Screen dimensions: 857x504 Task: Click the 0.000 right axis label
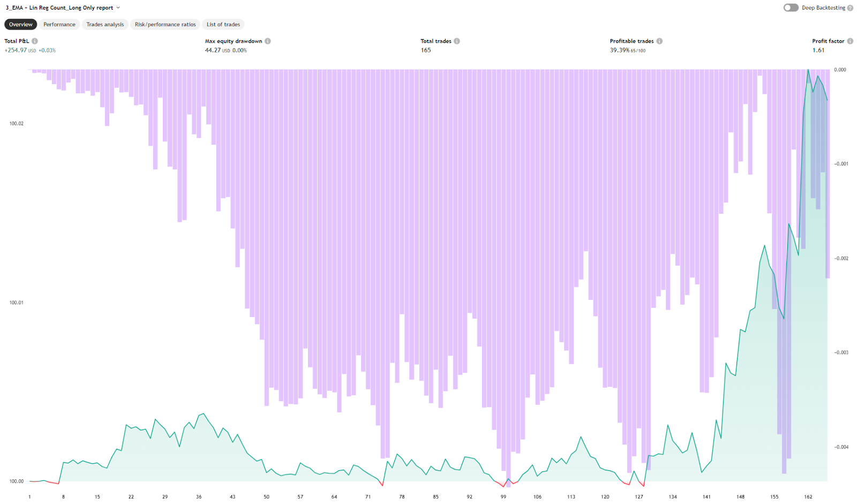click(x=840, y=70)
